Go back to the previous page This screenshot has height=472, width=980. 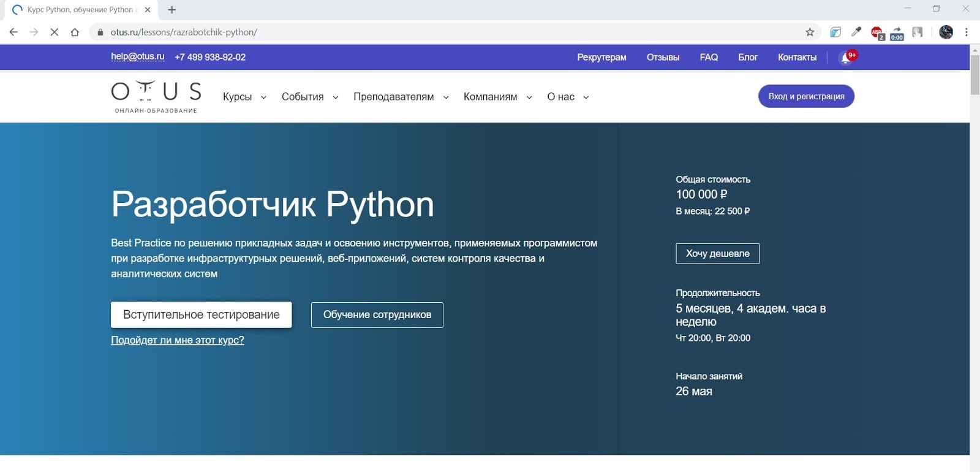pos(13,32)
